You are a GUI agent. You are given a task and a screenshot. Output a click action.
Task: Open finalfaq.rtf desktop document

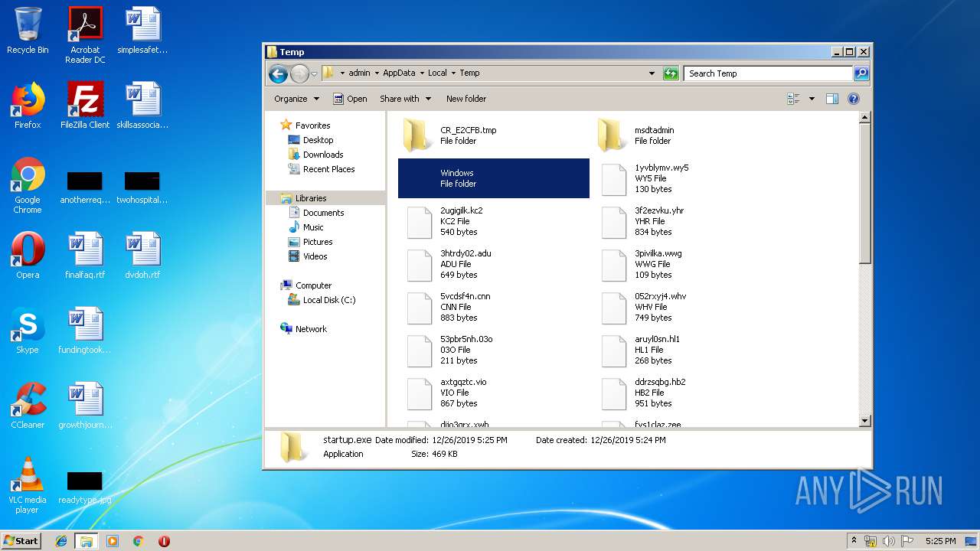click(x=85, y=256)
